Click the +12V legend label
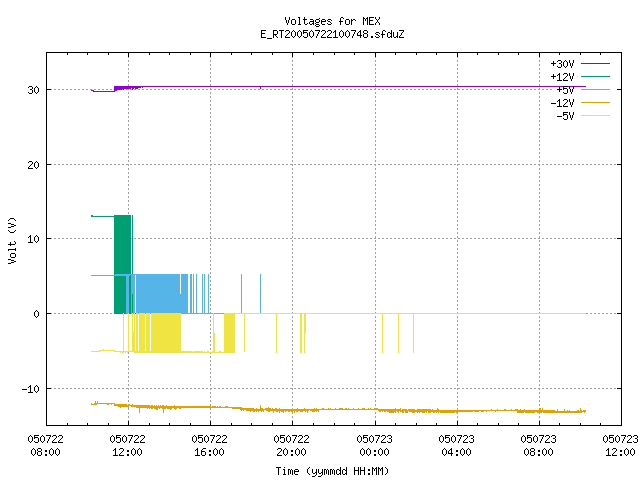Screen dimensions: 640x480 (x=562, y=77)
